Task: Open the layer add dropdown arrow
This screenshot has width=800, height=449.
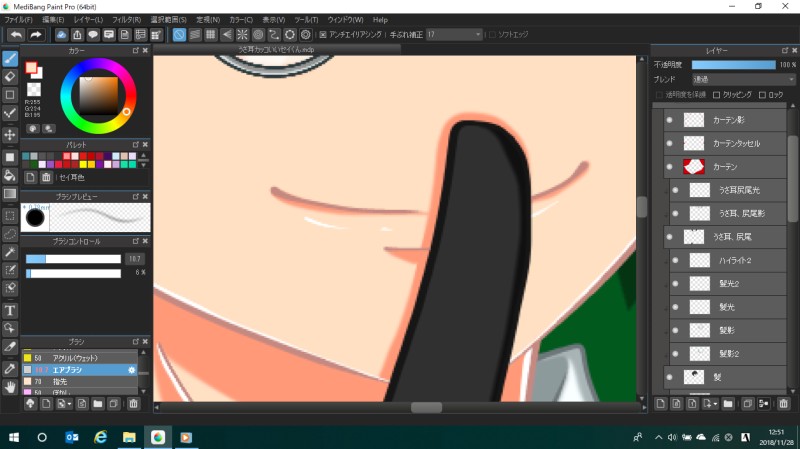Action: pos(715,404)
